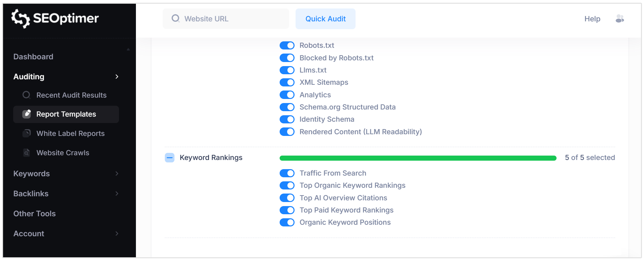644x261 pixels.
Task: Collapse the Auditing menu chevron
Action: (117, 77)
